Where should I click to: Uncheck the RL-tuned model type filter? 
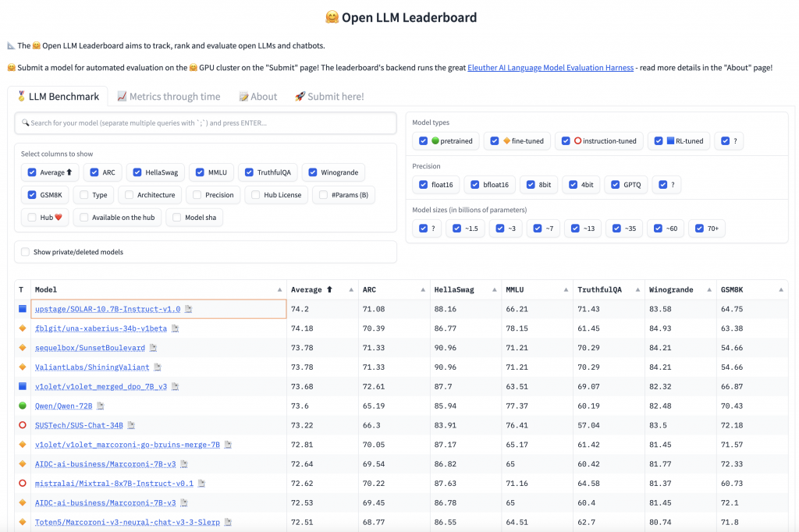point(659,140)
